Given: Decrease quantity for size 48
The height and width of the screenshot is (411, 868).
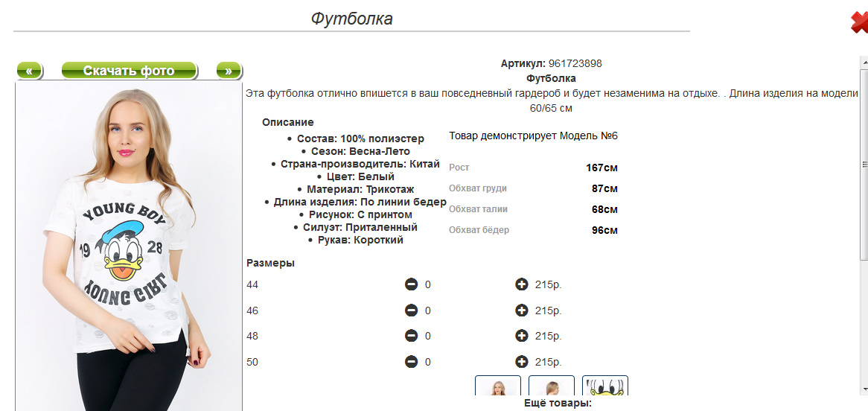Looking at the screenshot, I should tap(412, 336).
